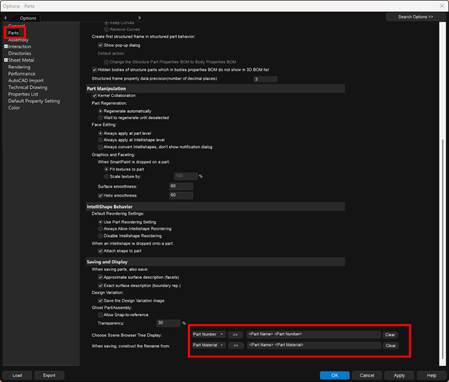Clear the Scene Browser Tree Display field
Screen dimensions: 449x382
click(390, 335)
